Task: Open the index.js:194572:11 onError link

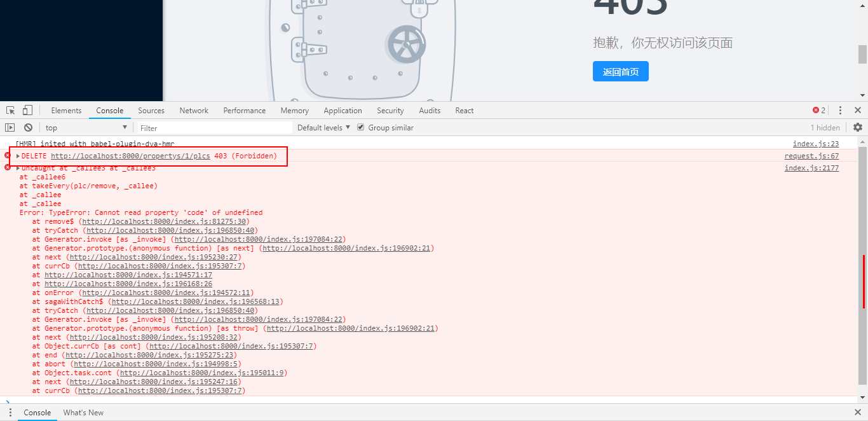Action: [x=167, y=293]
